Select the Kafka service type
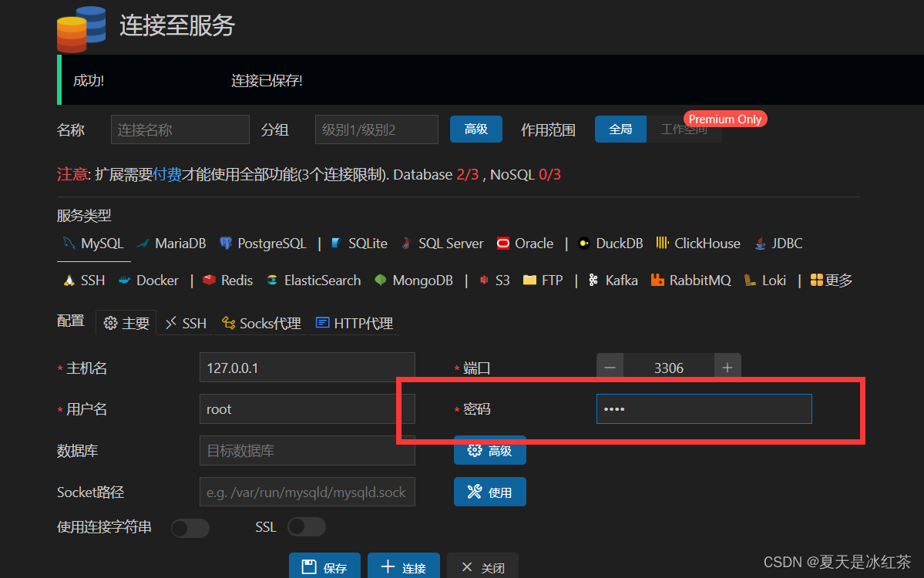Viewport: 924px width, 578px height. [613, 281]
